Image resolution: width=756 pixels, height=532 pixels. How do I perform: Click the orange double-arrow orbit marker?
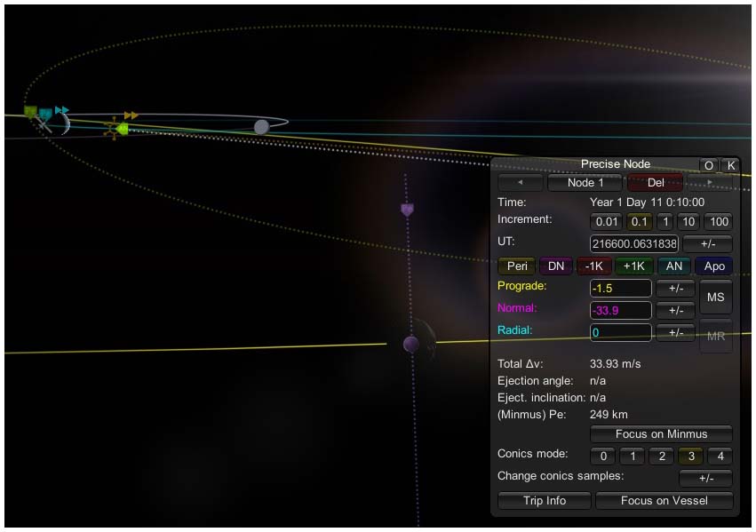pos(131,115)
